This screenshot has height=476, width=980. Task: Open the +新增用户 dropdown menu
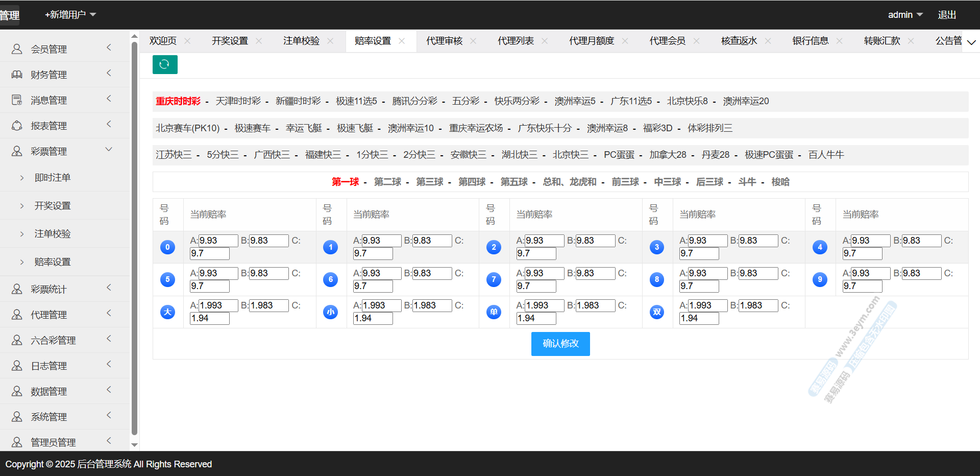tap(70, 15)
